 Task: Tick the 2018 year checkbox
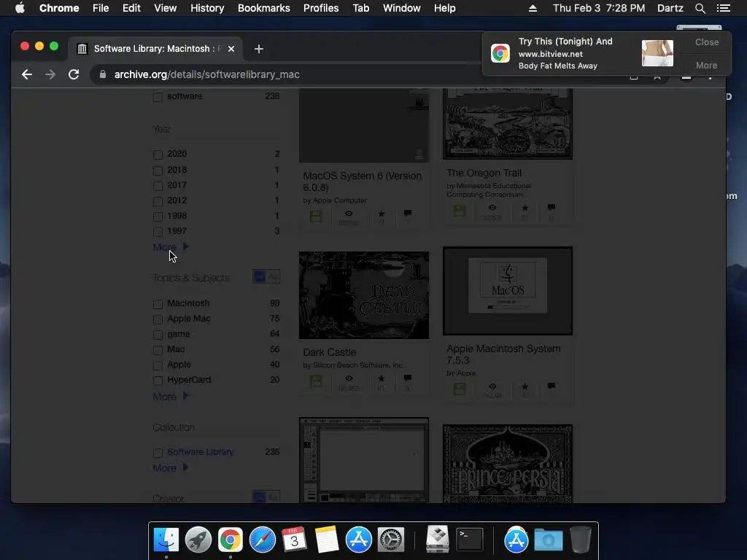(158, 171)
